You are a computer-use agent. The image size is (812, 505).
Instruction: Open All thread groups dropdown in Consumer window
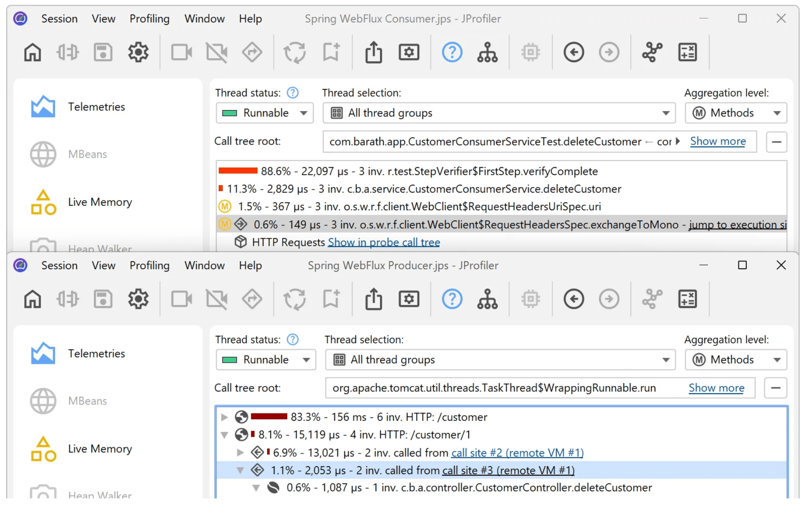click(x=499, y=113)
